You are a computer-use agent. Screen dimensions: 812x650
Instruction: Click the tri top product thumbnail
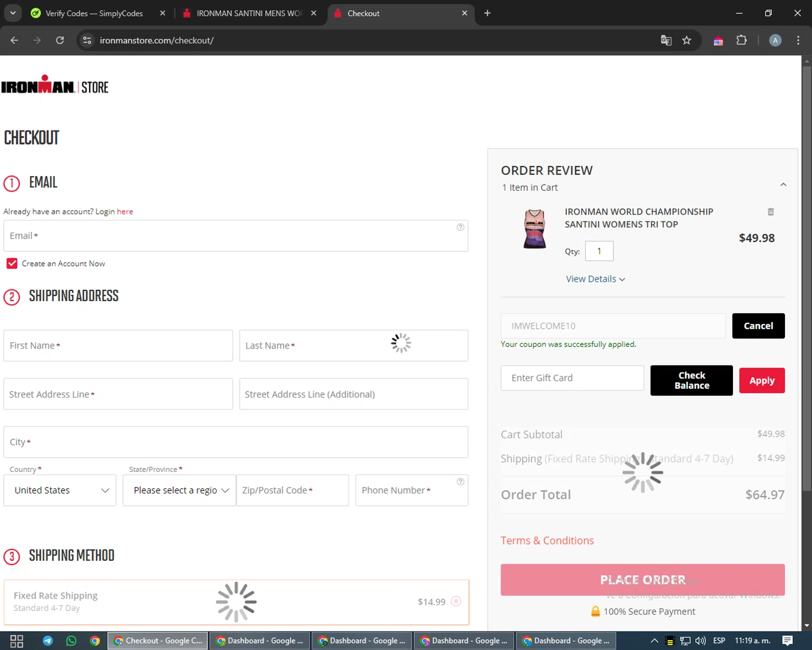point(534,229)
